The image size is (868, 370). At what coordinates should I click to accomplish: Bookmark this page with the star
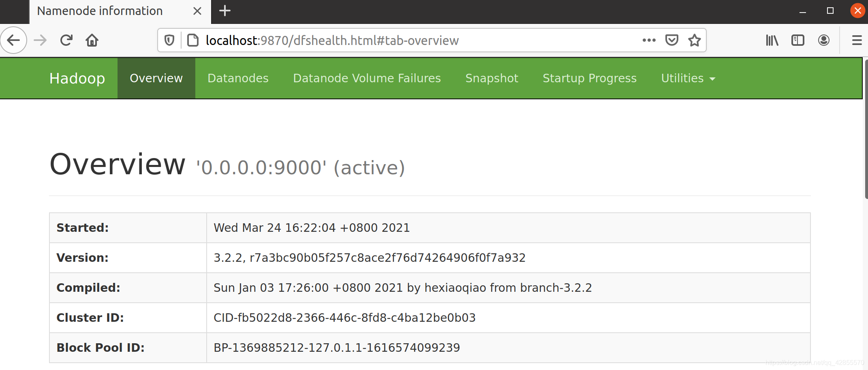pyautogui.click(x=695, y=40)
